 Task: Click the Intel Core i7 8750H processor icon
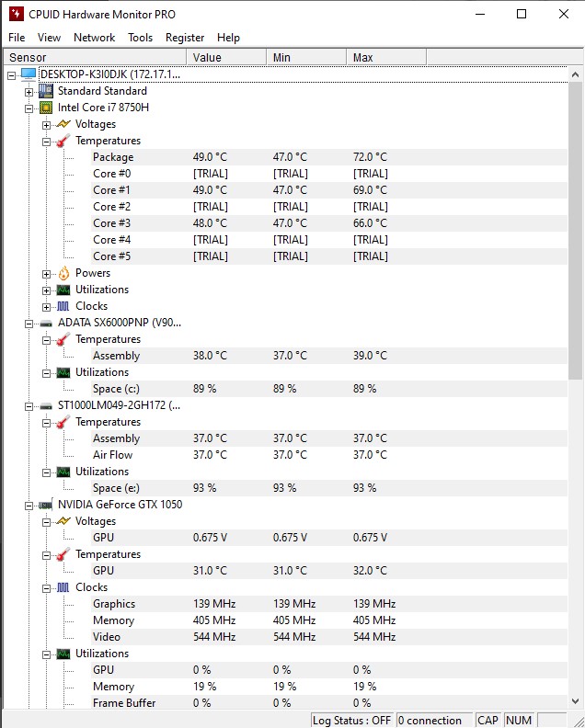coord(45,108)
